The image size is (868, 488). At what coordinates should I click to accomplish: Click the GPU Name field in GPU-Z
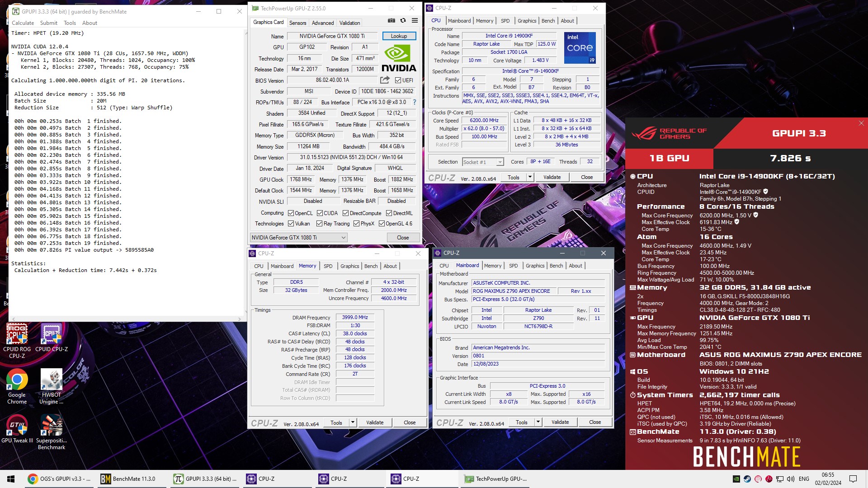click(332, 36)
